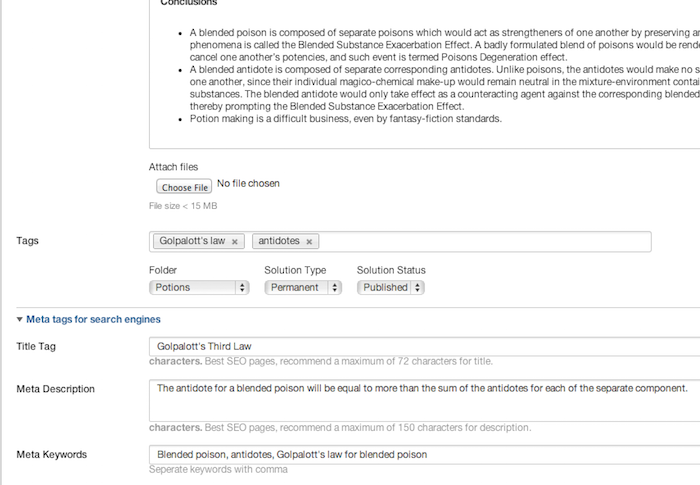Click the Meta Description label

point(56,389)
